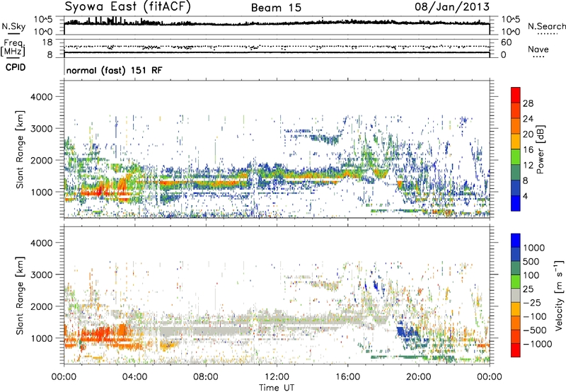Click the "16" value on the power colorbar
The image size is (566, 392).
pyautogui.click(x=528, y=150)
